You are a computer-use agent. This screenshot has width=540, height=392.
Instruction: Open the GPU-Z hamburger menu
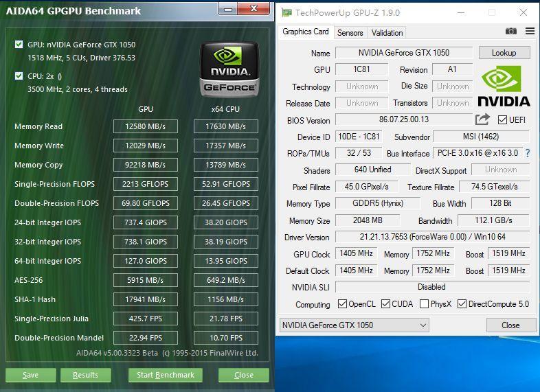530,32
